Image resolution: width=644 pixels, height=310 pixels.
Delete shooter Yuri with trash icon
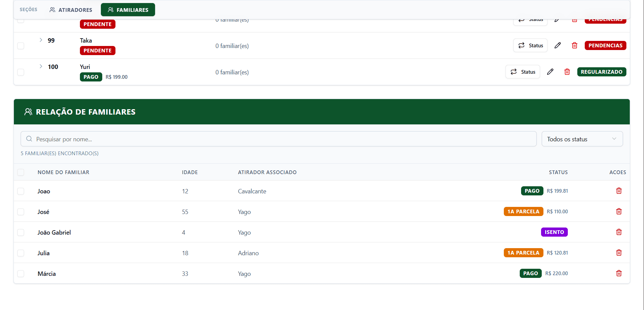tap(567, 72)
